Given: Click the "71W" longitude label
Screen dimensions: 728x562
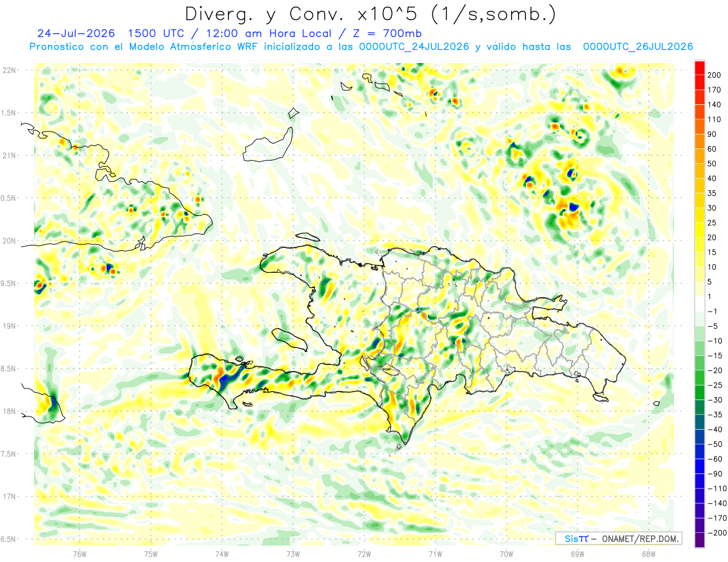Looking at the screenshot, I should point(435,554).
